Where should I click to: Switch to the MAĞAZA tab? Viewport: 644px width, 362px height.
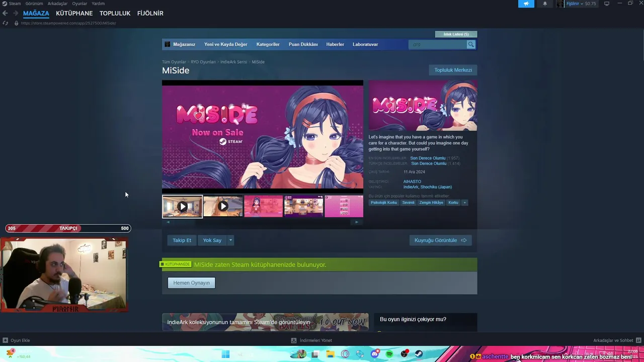(36, 13)
